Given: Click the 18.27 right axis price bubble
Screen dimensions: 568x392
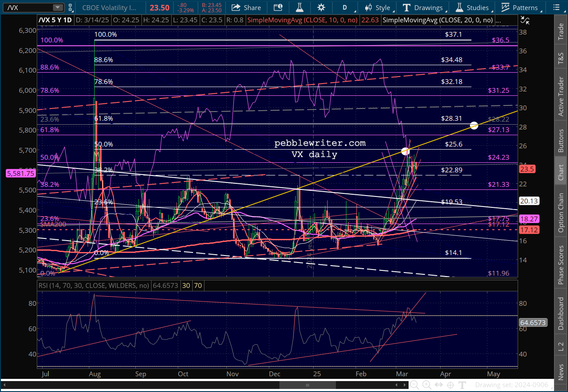Looking at the screenshot, I should pos(530,218).
